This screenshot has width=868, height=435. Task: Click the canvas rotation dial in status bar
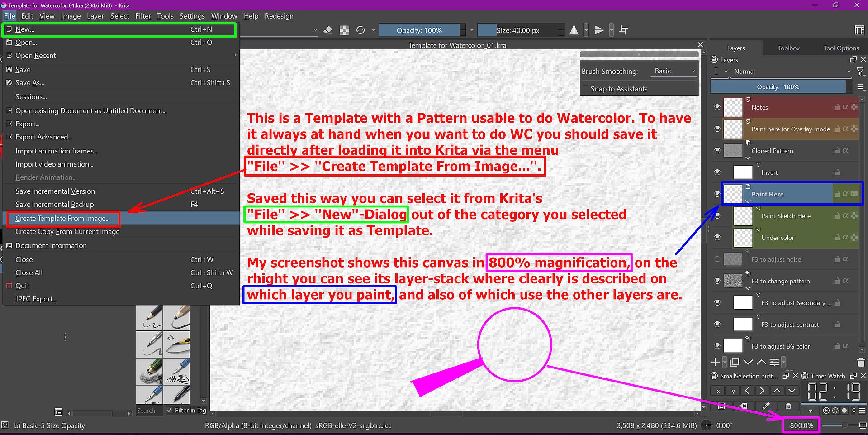point(706,425)
